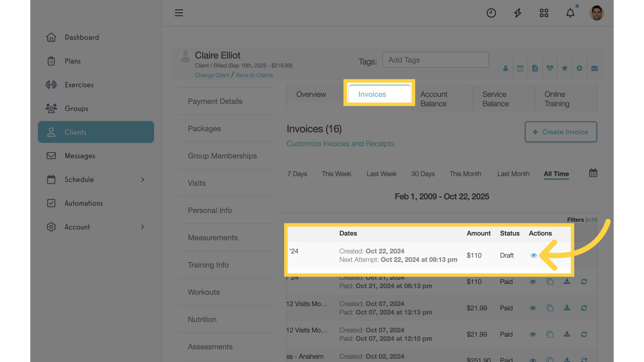
Task: Copy the Oct 21 paid invoice
Action: (x=550, y=282)
